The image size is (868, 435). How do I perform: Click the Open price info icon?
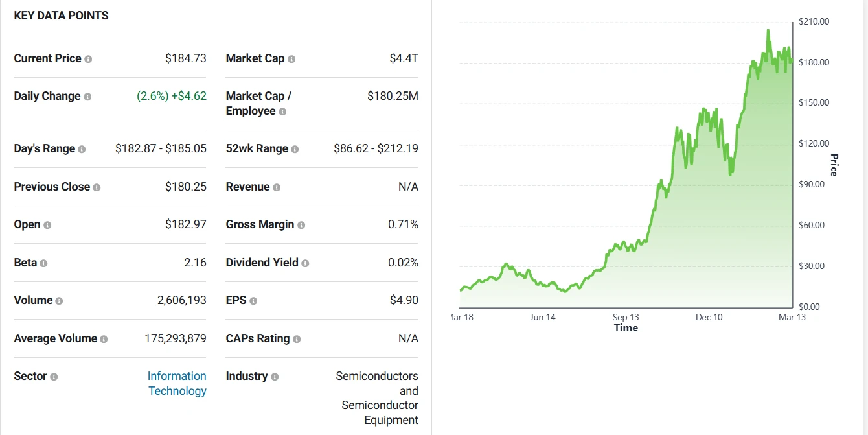tap(47, 225)
